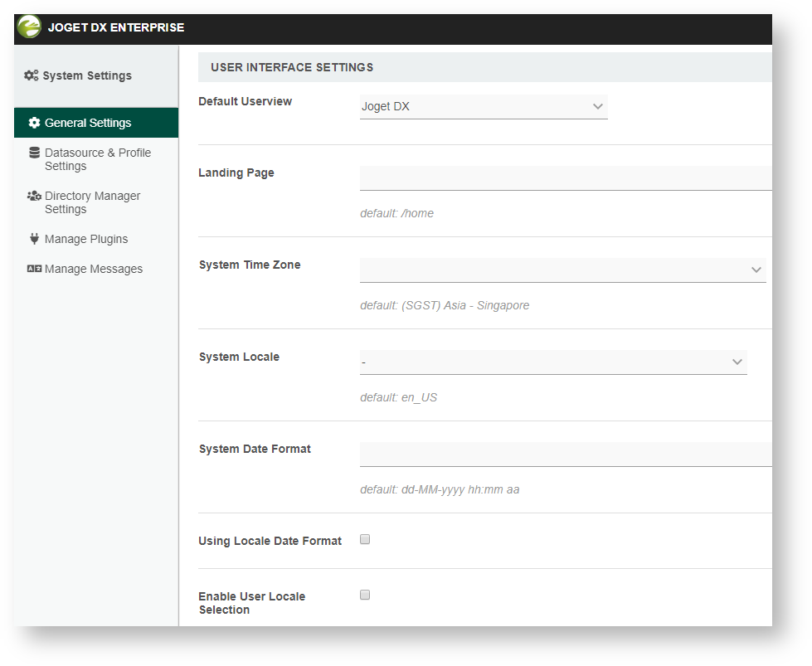The image size is (812, 666).
Task: Click the System Settings gears icon
Action: [31, 75]
